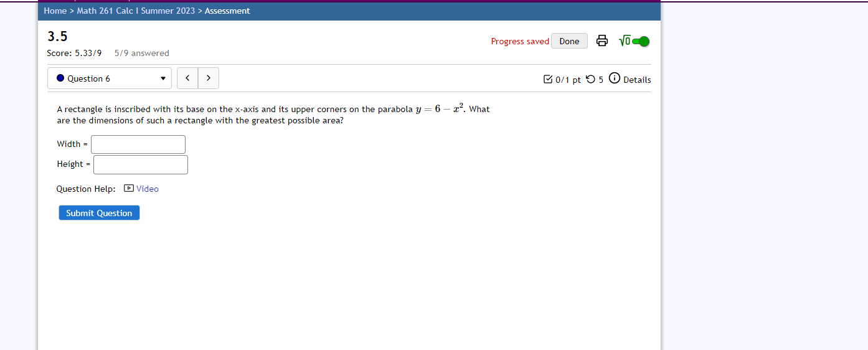Click the video play icon beside Question Help
Image resolution: width=868 pixels, height=350 pixels.
point(129,189)
